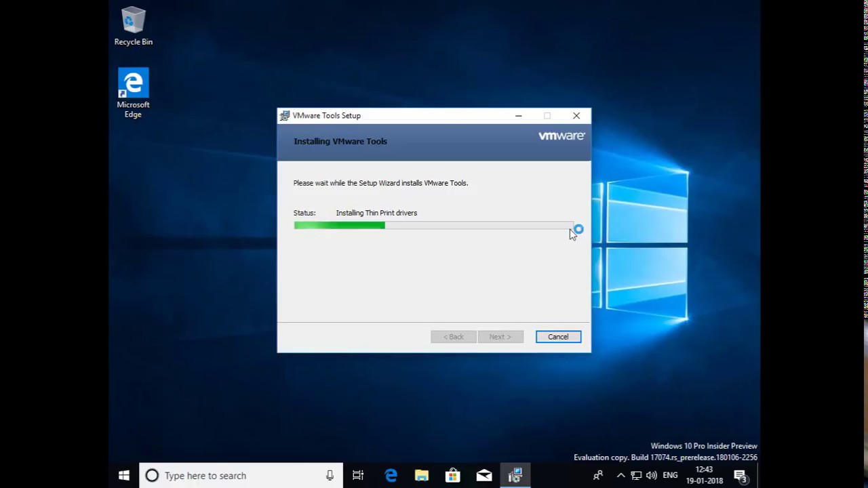Open Task View from the taskbar
868x488 pixels.
(x=358, y=476)
